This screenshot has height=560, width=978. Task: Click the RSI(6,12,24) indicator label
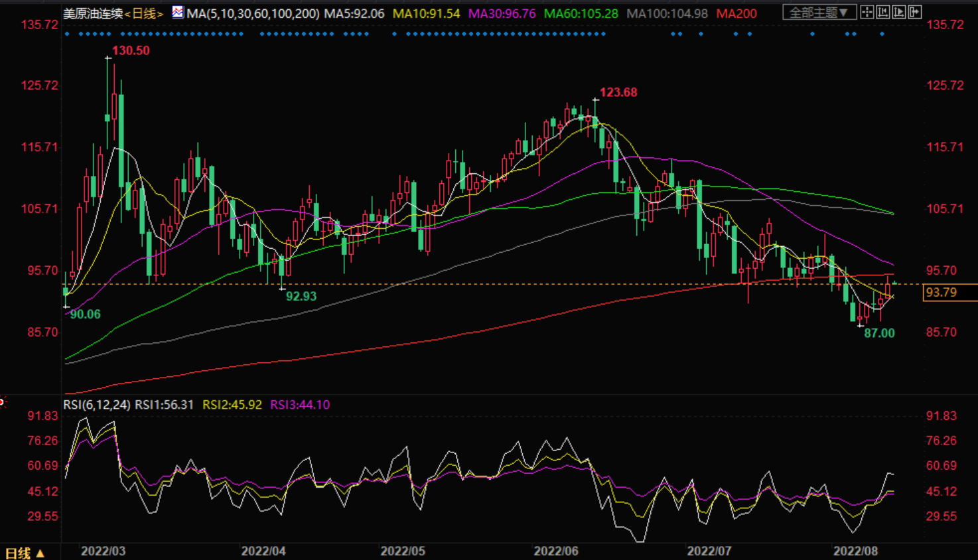click(97, 405)
